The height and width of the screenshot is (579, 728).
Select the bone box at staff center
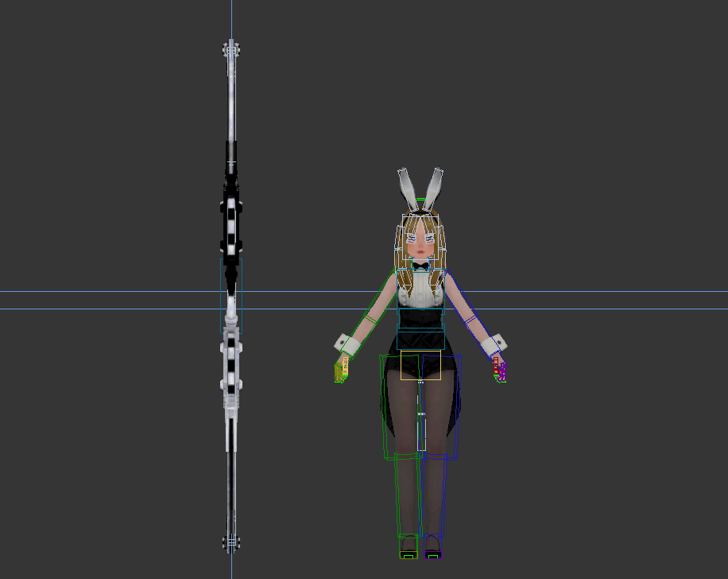(231, 296)
